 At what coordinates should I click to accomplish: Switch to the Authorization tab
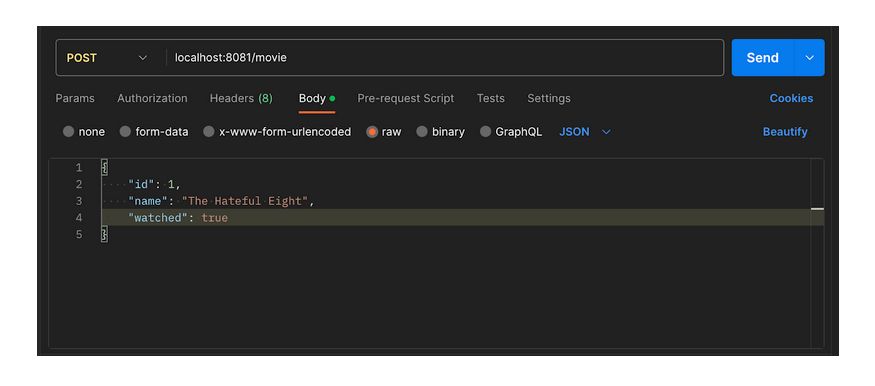tap(152, 98)
